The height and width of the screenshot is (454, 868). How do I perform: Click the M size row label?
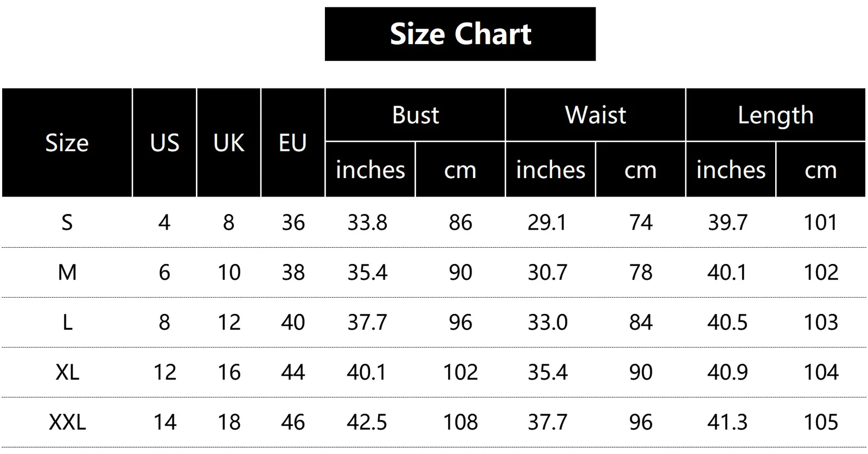[x=67, y=273]
